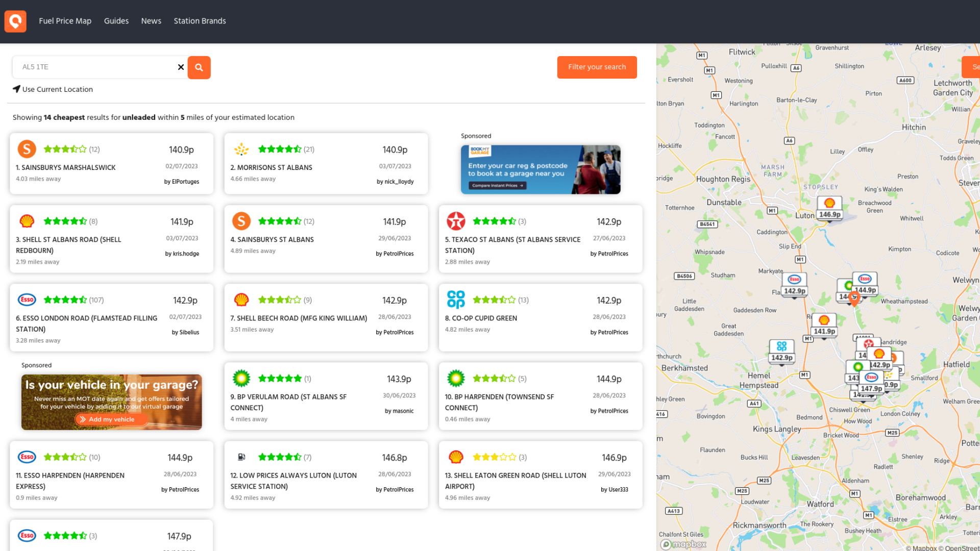Click Add my vehicle ad button

[x=111, y=419]
